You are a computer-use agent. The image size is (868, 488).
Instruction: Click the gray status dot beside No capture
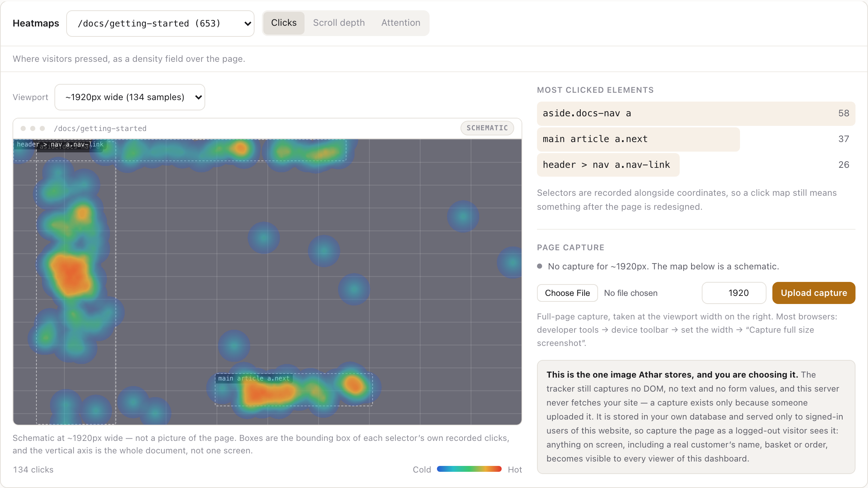tap(540, 266)
